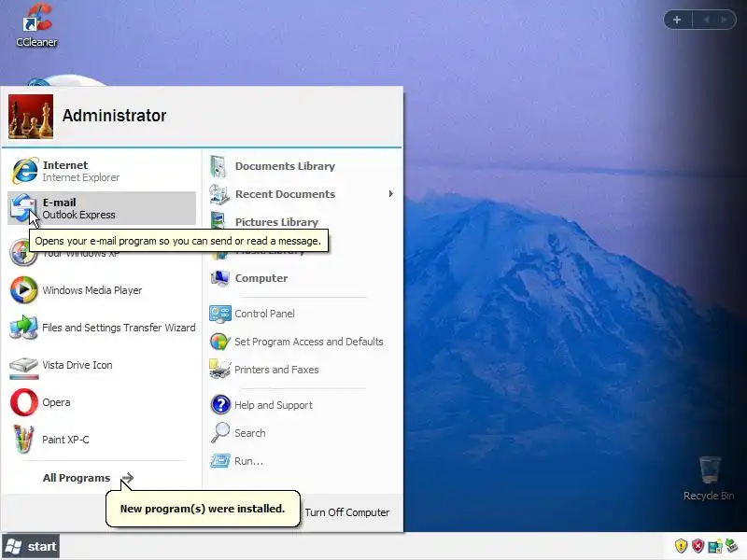The width and height of the screenshot is (747, 560).
Task: Open Help and Support
Action: [302, 405]
